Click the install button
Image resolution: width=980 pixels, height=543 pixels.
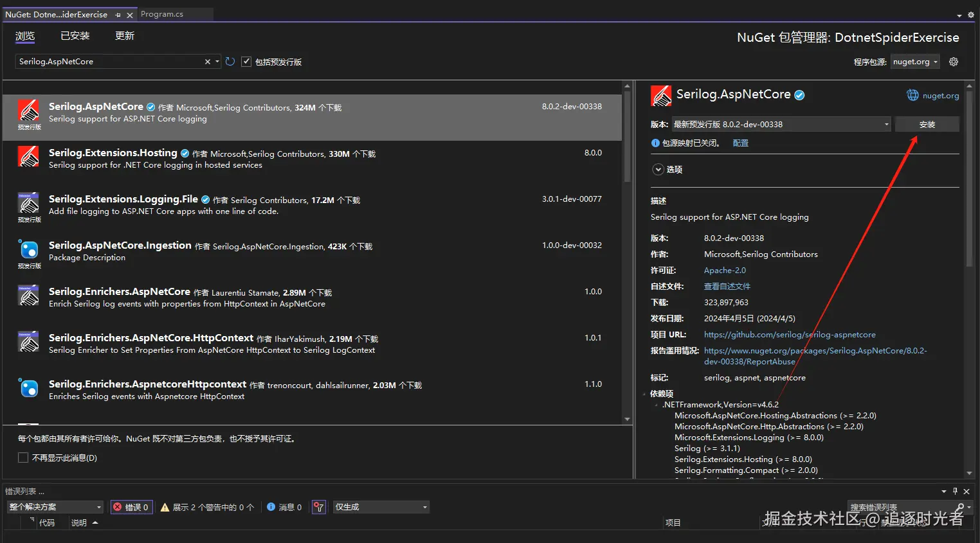tap(927, 125)
